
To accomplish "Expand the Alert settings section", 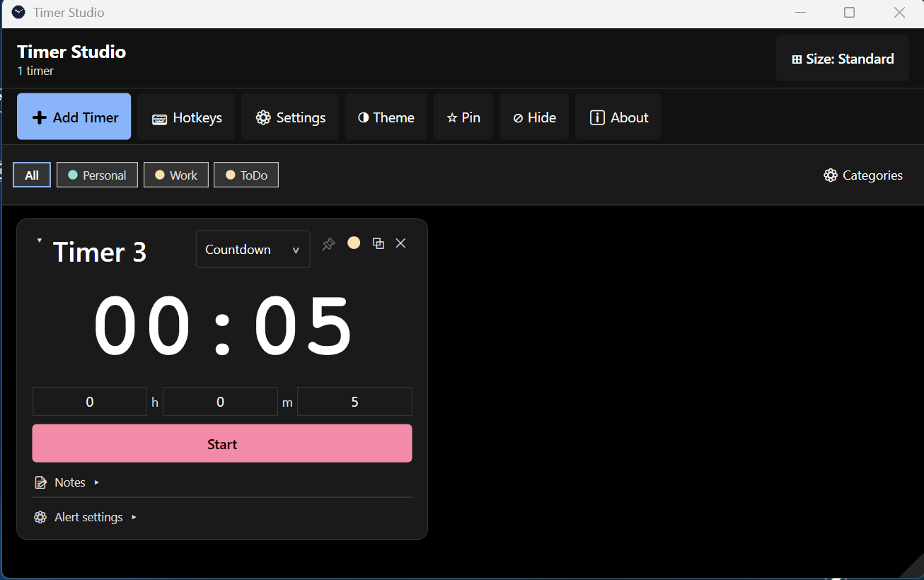I will 86,517.
